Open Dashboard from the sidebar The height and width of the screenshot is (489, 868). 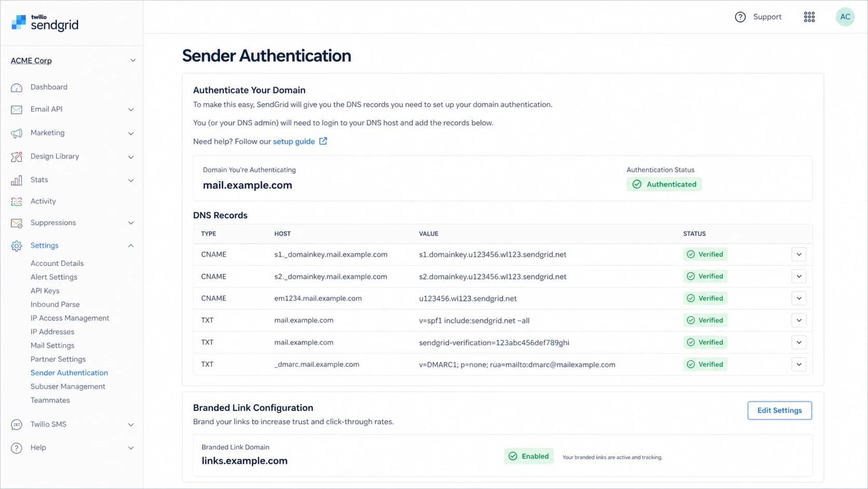tap(49, 87)
